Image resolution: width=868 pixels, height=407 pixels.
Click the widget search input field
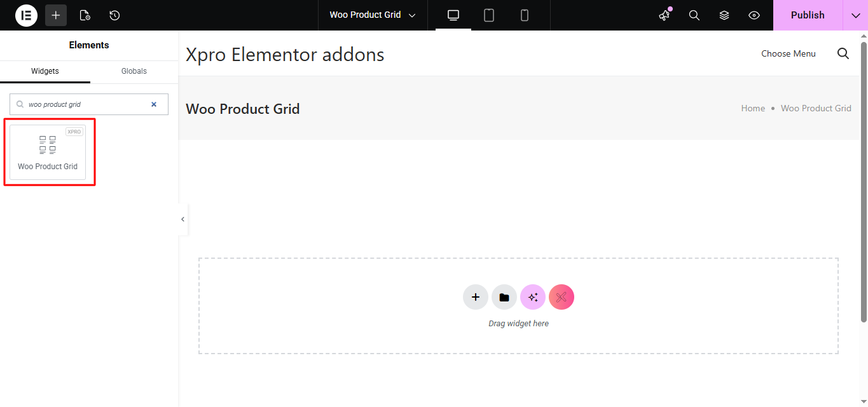click(x=86, y=104)
